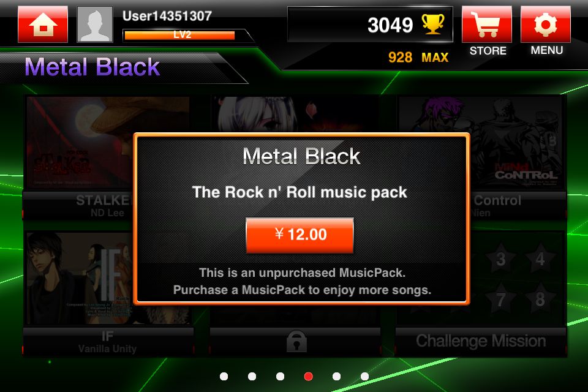This screenshot has height=392, width=588.
Task: Buy Metal Black pack for ¥12.00
Action: [300, 235]
